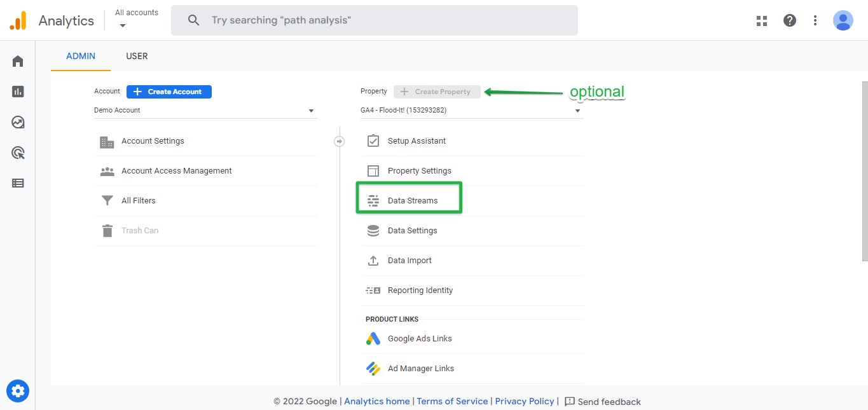Open the Demo Account selector dropdown
The image size is (868, 410).
[205, 111]
